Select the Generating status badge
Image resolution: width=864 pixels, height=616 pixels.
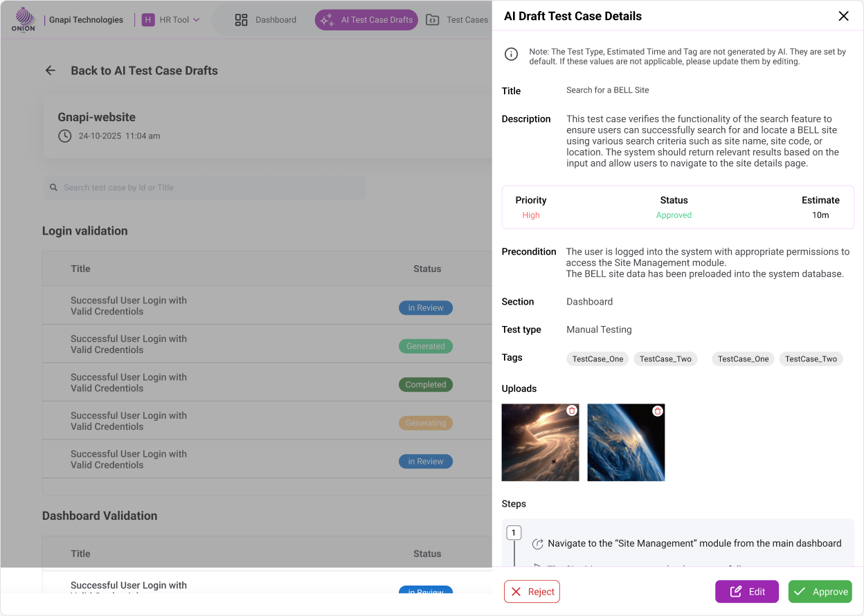(426, 423)
